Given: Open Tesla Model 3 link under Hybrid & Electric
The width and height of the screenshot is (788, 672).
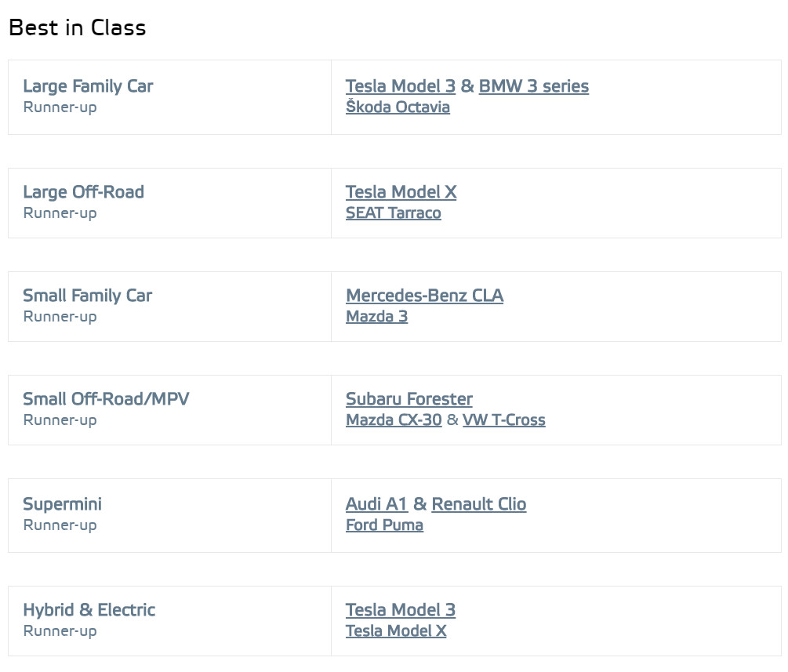Looking at the screenshot, I should 401,610.
